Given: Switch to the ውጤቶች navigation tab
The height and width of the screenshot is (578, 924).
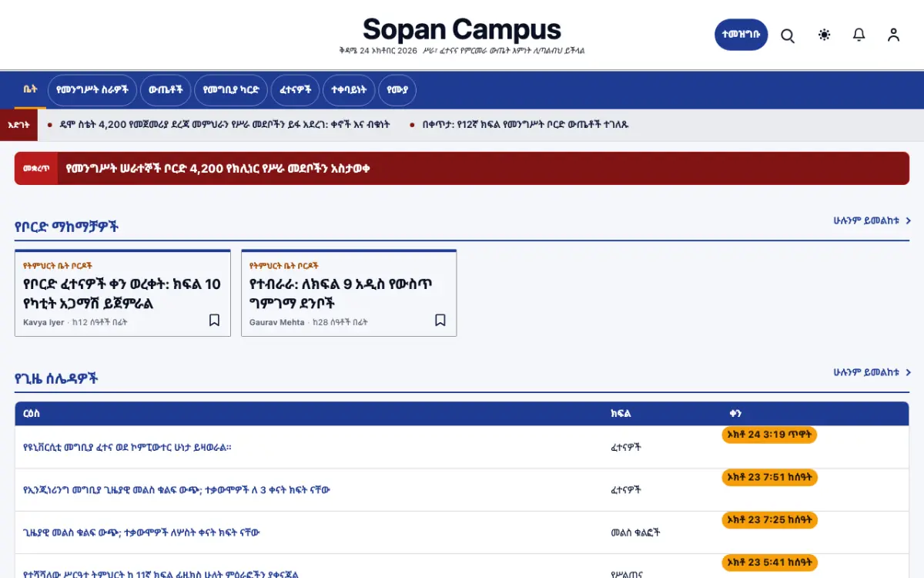Looking at the screenshot, I should (166, 90).
